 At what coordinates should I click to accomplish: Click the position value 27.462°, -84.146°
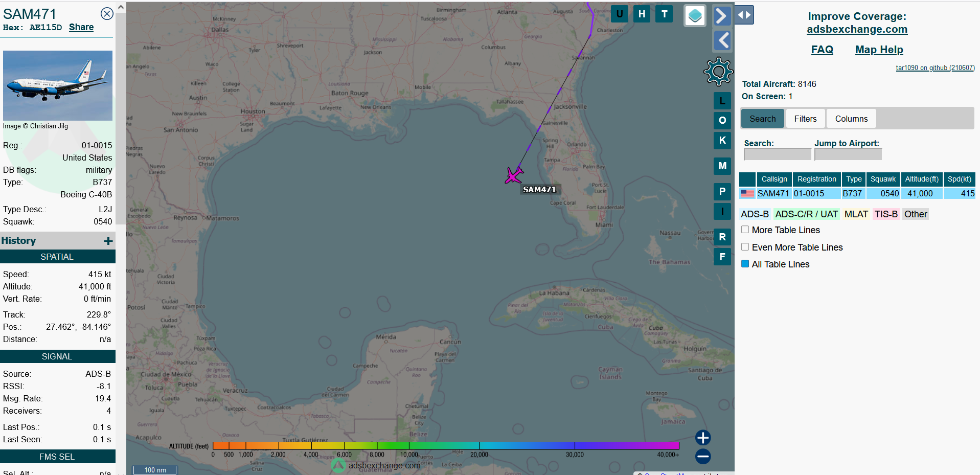78,327
